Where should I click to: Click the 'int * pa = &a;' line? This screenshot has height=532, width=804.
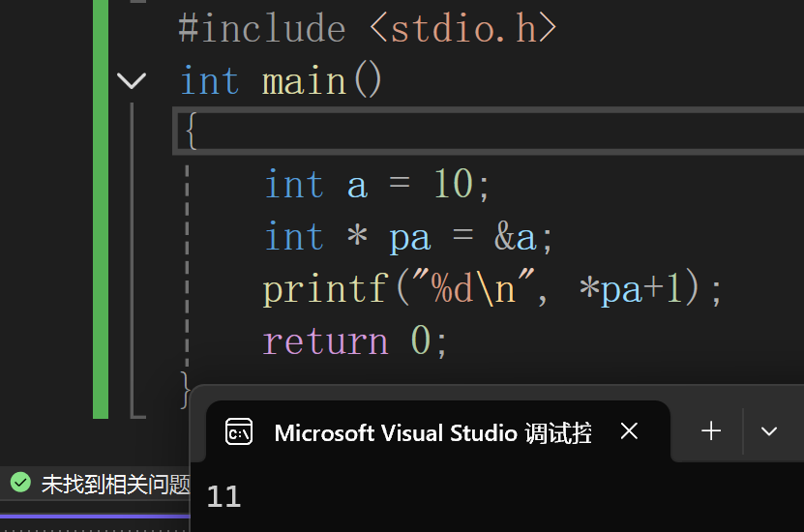408,237
